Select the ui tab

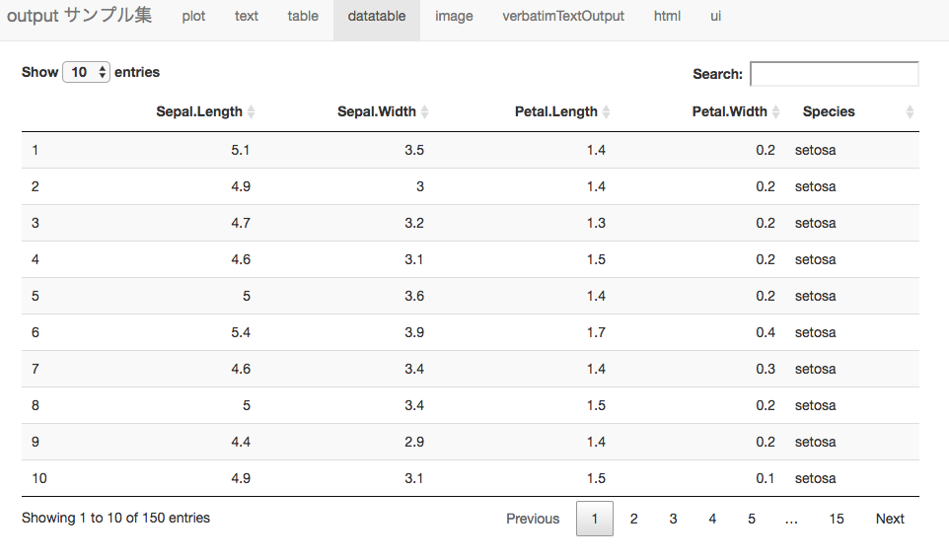pos(715,17)
